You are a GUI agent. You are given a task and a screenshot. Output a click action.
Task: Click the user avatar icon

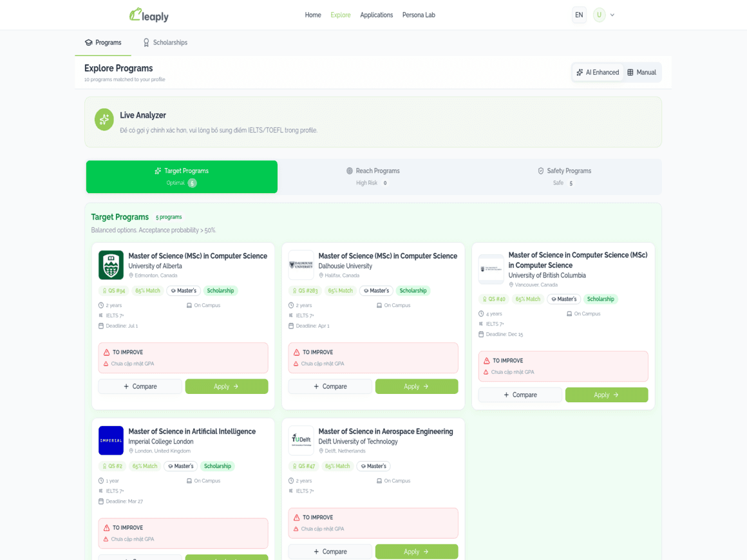tap(599, 15)
